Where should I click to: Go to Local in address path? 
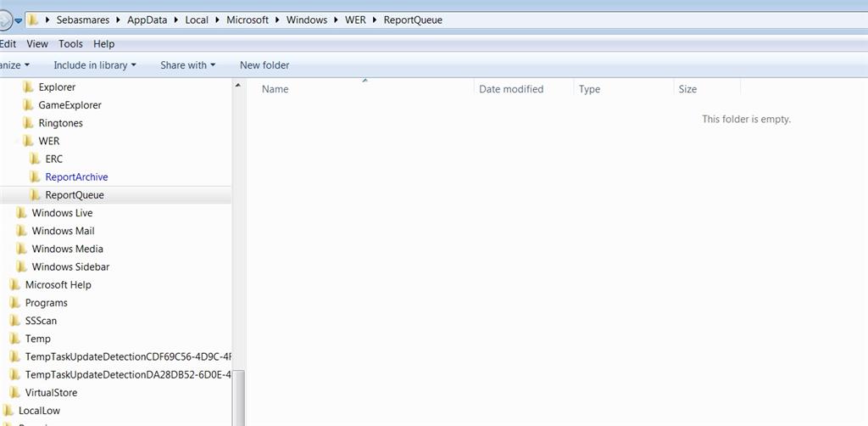point(197,20)
